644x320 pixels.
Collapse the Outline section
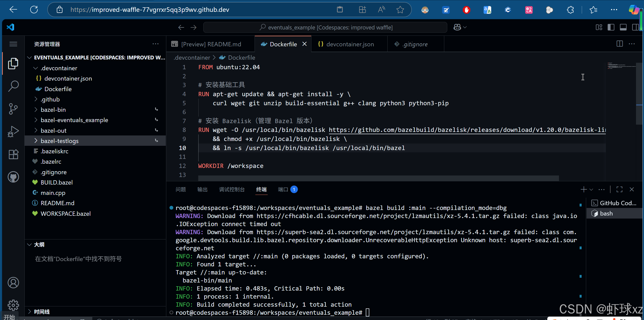coord(95,244)
